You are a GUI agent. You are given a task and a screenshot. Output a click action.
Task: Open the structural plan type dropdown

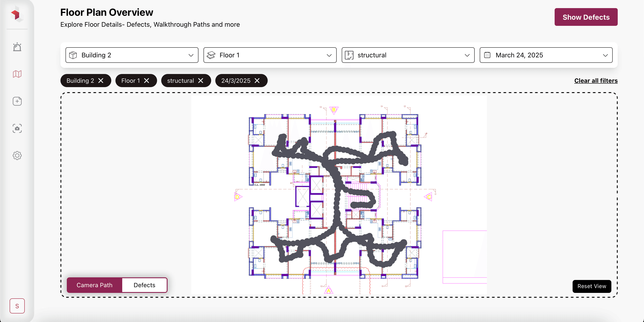point(408,55)
